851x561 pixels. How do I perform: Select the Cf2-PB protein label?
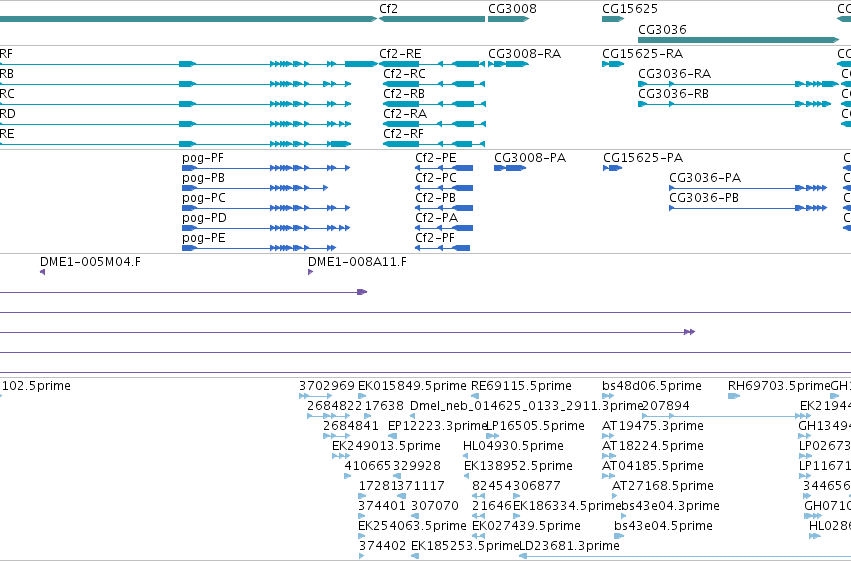point(435,198)
